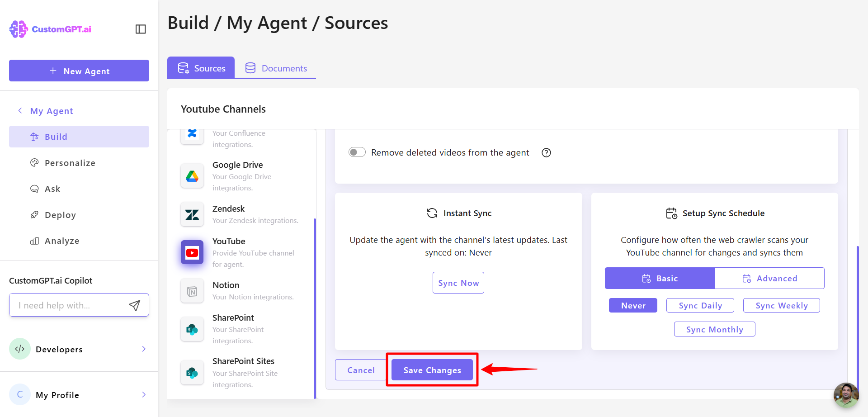Image resolution: width=868 pixels, height=417 pixels.
Task: Expand the Developers chevron
Action: (x=144, y=349)
